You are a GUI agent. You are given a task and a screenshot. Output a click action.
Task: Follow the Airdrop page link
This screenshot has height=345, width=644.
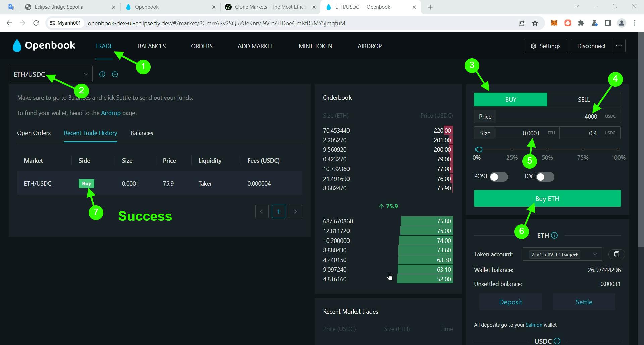[x=111, y=113]
